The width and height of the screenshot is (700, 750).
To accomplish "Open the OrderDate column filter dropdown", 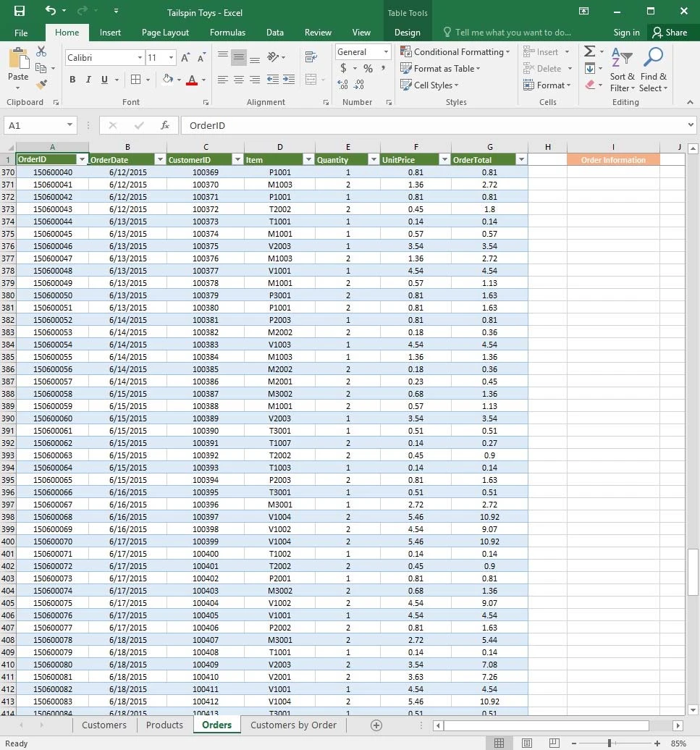I will click(x=159, y=160).
